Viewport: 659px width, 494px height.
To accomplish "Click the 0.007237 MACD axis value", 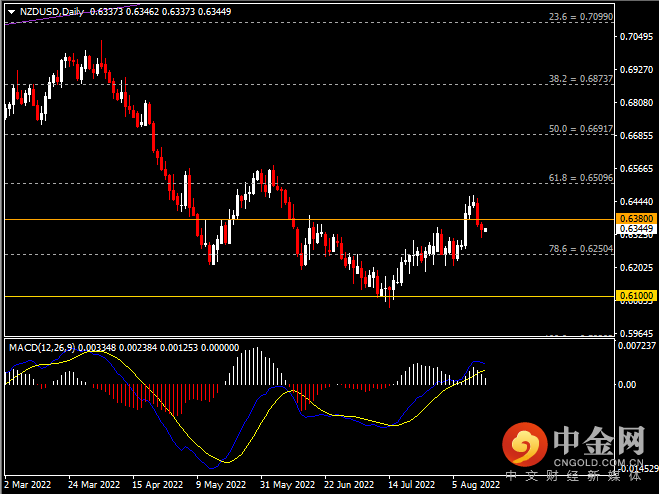I will pyautogui.click(x=636, y=346).
